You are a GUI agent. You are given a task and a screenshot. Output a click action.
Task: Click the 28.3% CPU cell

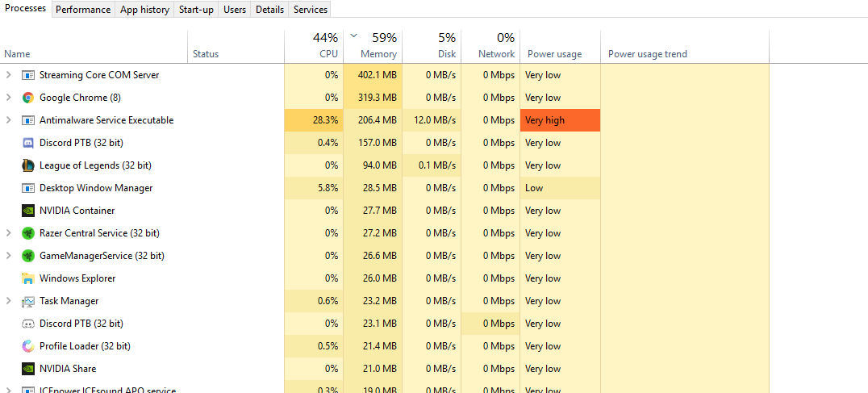point(314,120)
